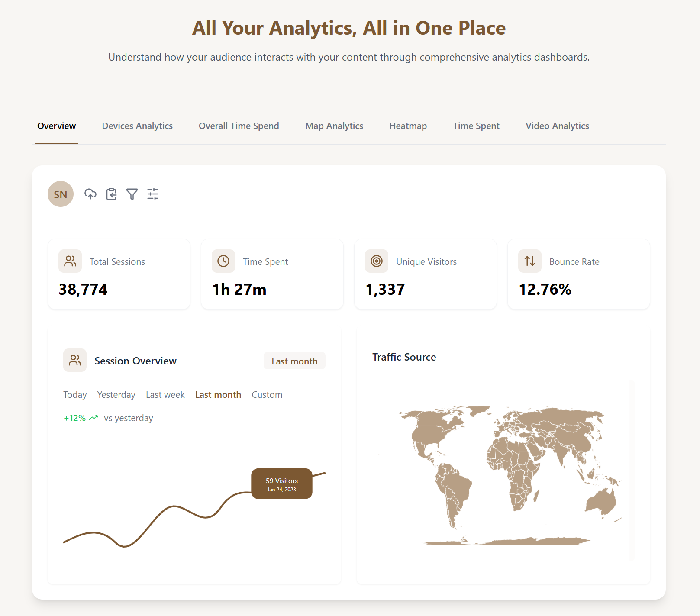Click the Total Sessions label

[117, 262]
